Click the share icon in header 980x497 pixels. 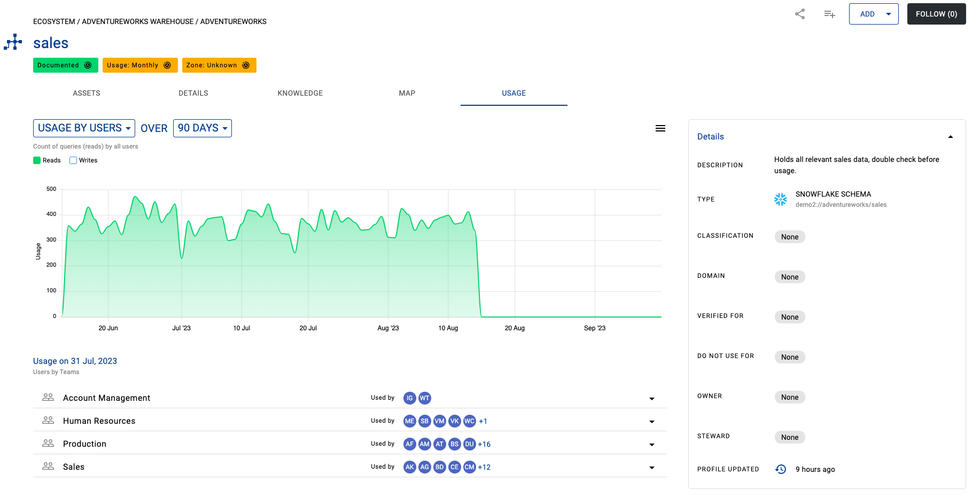(x=799, y=14)
